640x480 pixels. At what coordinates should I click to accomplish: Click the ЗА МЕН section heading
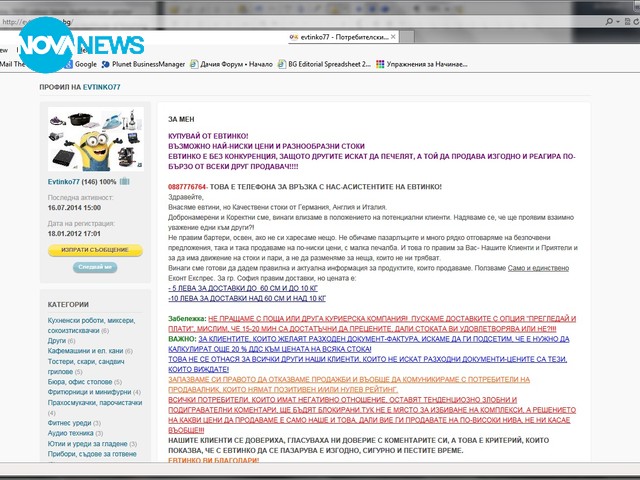[x=181, y=119]
